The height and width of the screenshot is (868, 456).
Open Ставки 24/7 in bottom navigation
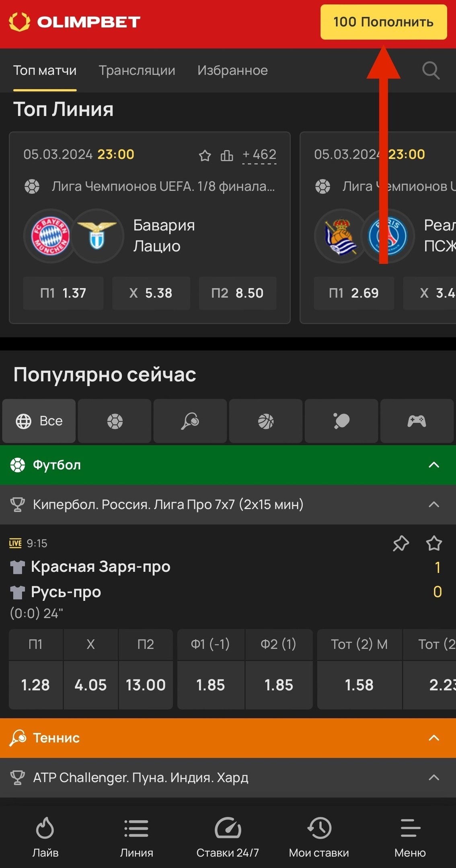click(x=228, y=837)
